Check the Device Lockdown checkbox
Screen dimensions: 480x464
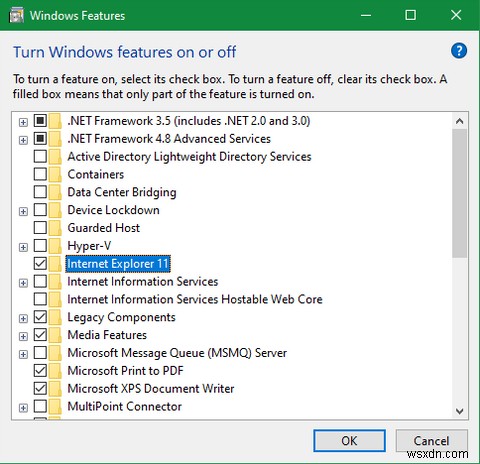click(40, 210)
